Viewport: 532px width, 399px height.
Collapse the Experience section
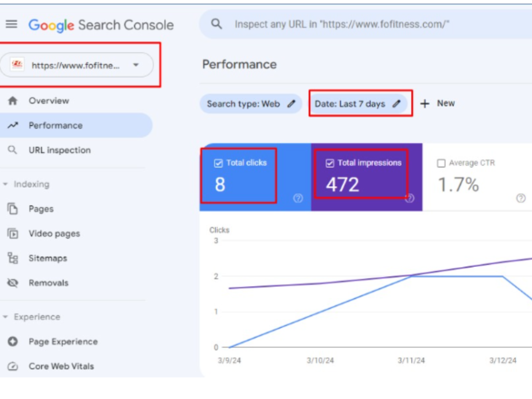point(6,317)
